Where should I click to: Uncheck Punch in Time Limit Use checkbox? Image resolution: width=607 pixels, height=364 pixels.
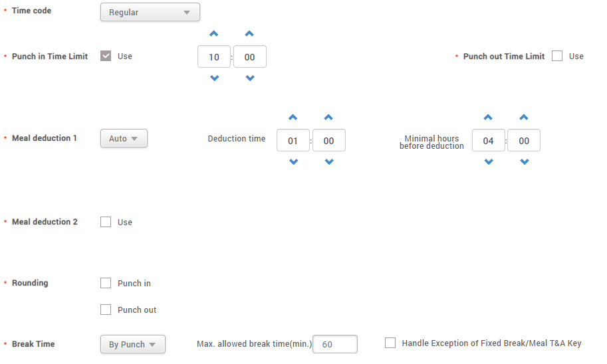coord(106,56)
